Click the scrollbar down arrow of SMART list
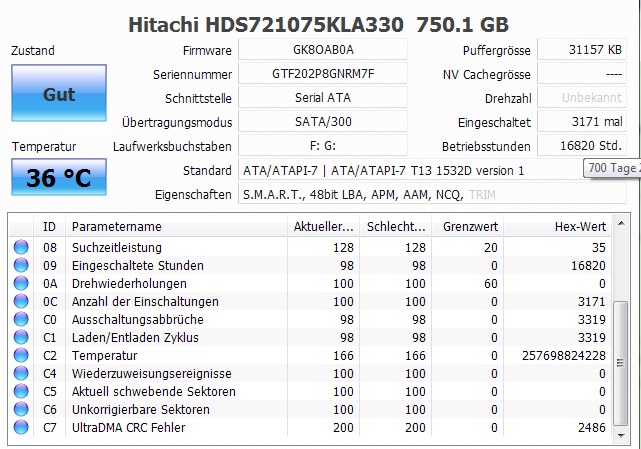The height and width of the screenshot is (449, 641). click(621, 436)
